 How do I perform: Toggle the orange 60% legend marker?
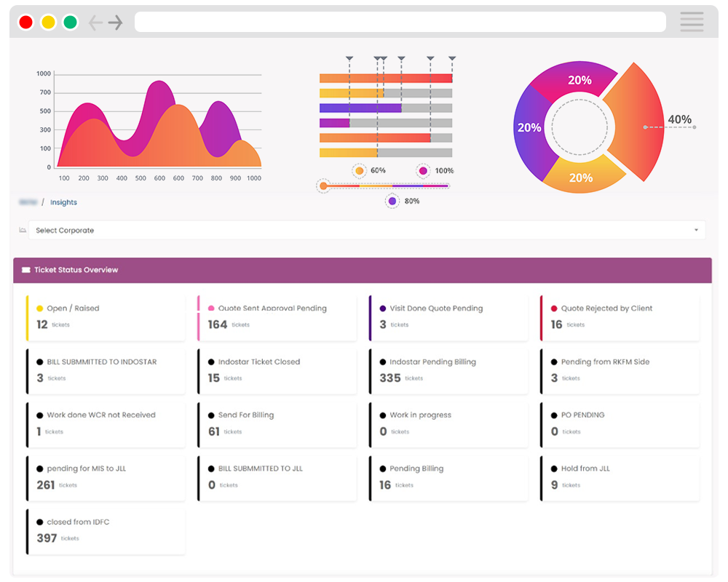click(360, 170)
